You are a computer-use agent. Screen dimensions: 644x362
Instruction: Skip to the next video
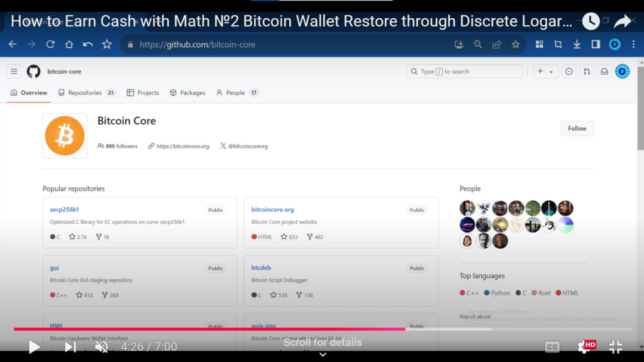tap(70, 347)
